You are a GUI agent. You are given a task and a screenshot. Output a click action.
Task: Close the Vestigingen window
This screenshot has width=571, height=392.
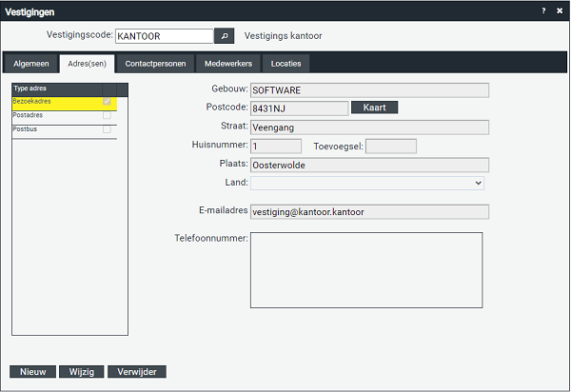(560, 10)
